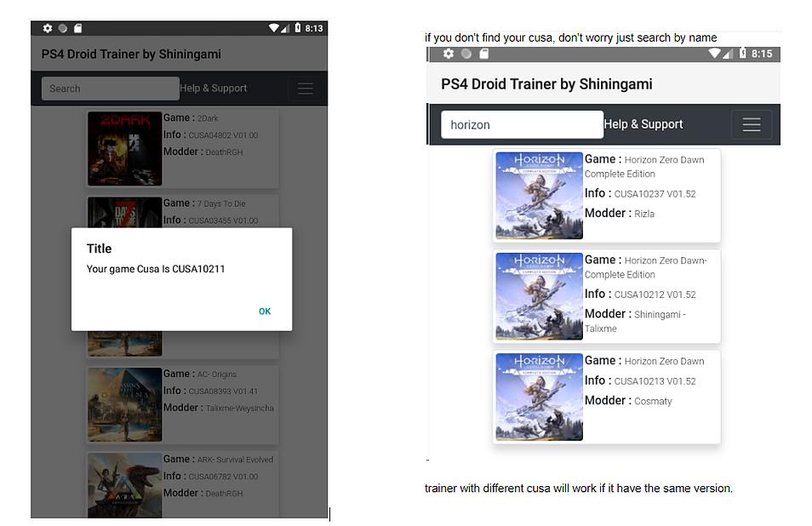Image resolution: width=812 pixels, height=526 pixels.
Task: Select Horizon Zero Dawn thumbnail by Rizla
Action: pyautogui.click(x=539, y=195)
